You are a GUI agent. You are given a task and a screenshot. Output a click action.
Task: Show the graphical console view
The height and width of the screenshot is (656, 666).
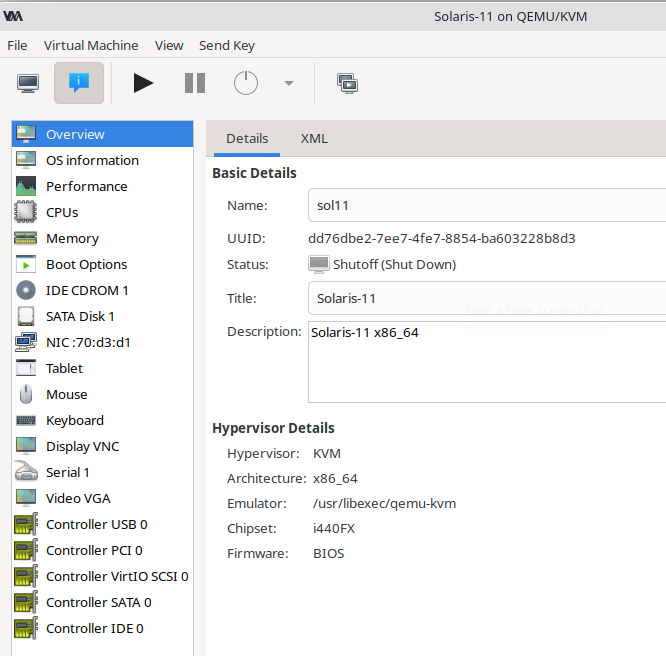[28, 83]
